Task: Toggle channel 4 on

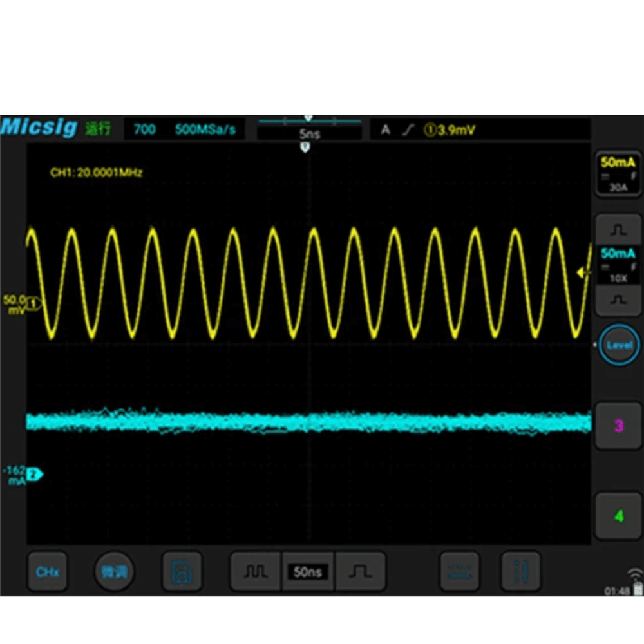Action: click(x=618, y=516)
